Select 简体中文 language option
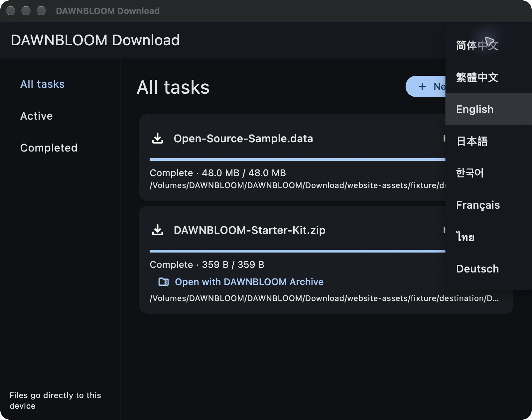Image resolution: width=532 pixels, height=420 pixels. pos(488,45)
